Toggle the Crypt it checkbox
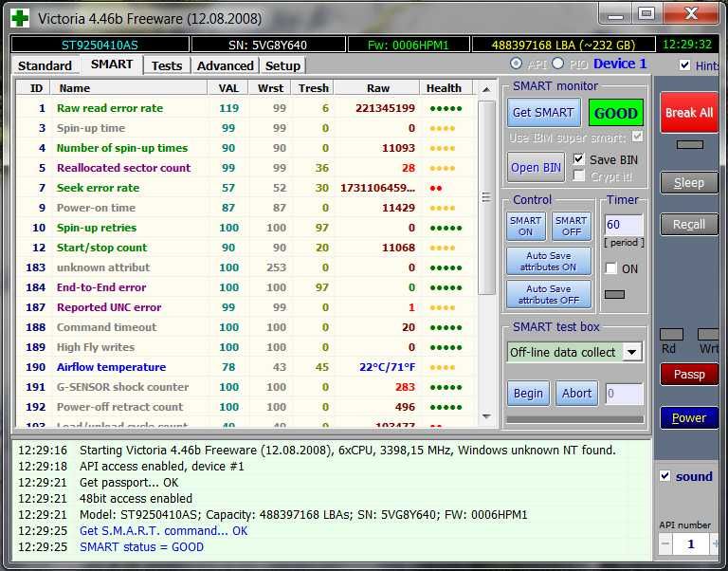 coord(578,175)
